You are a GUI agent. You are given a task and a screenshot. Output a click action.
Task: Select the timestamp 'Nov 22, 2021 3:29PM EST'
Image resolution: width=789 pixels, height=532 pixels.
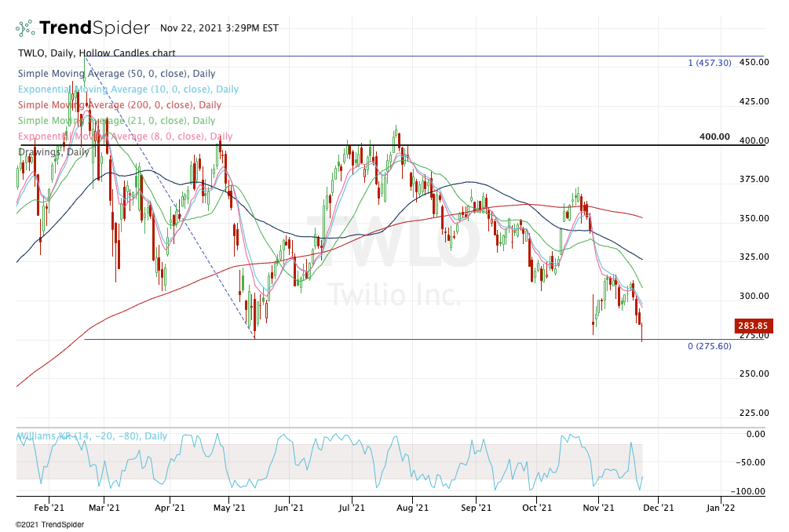[219, 28]
